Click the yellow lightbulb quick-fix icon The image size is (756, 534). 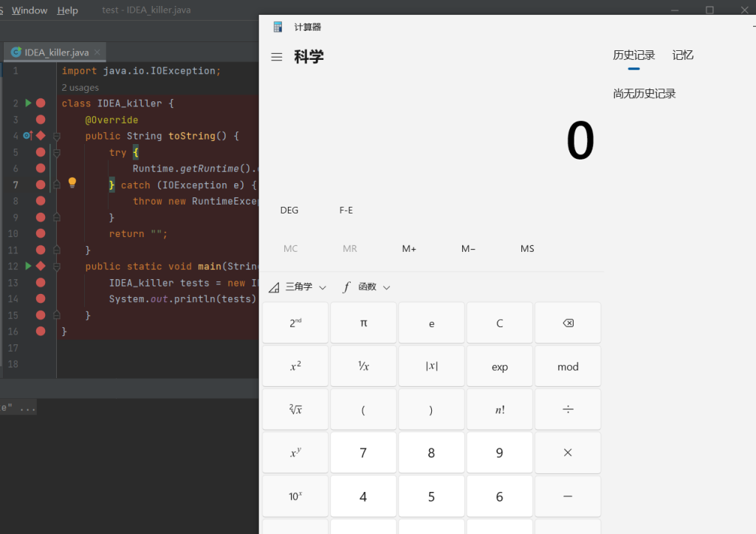point(72,182)
